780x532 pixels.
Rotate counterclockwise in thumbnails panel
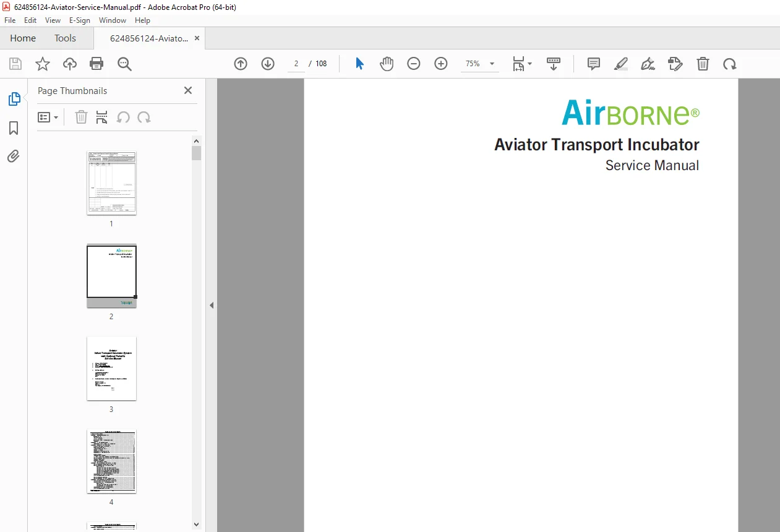(x=123, y=117)
